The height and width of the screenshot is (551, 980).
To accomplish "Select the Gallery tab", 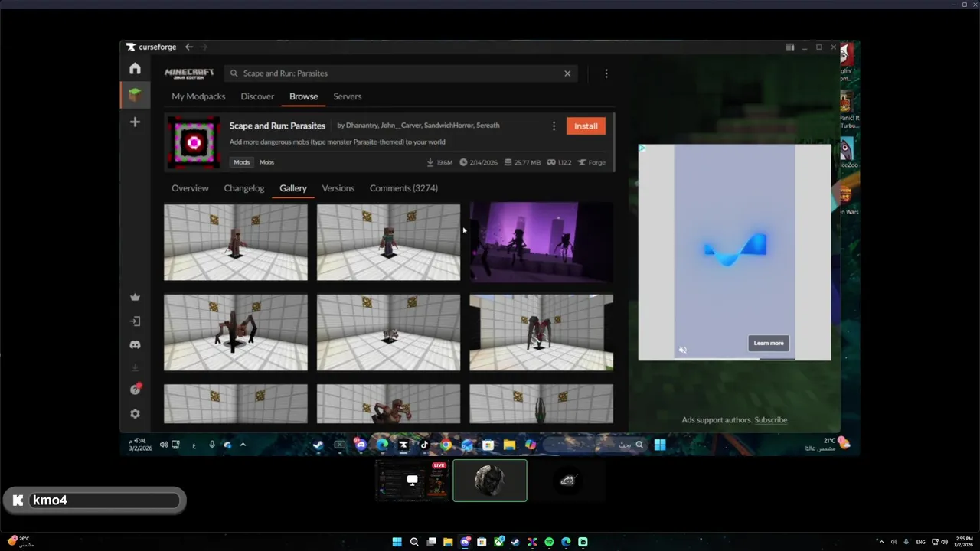I will coord(293,188).
